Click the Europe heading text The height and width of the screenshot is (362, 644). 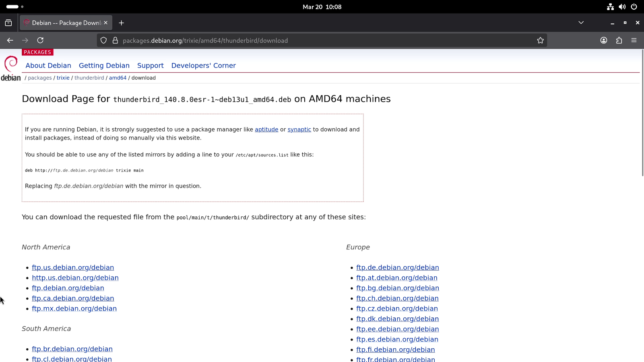click(358, 247)
